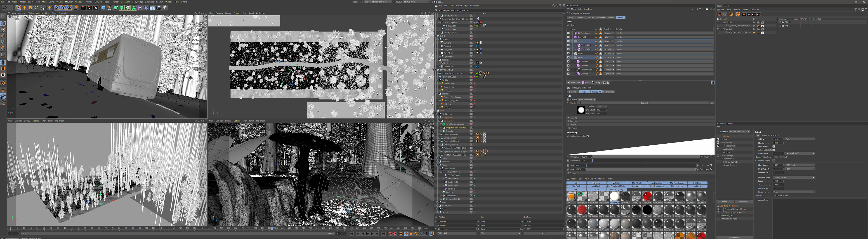Image resolution: width=868 pixels, height=239 pixels.
Task: Click the Bend deformer icon
Action: point(146,8)
